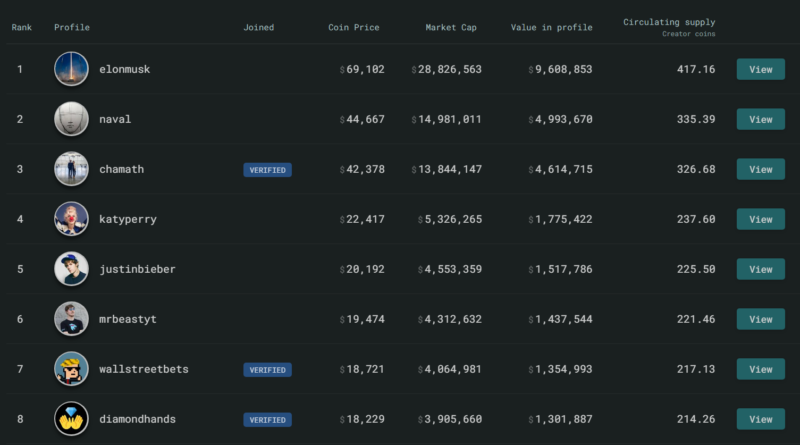The height and width of the screenshot is (445, 800).
Task: Click circulating supply 335.39
Action: (x=696, y=119)
